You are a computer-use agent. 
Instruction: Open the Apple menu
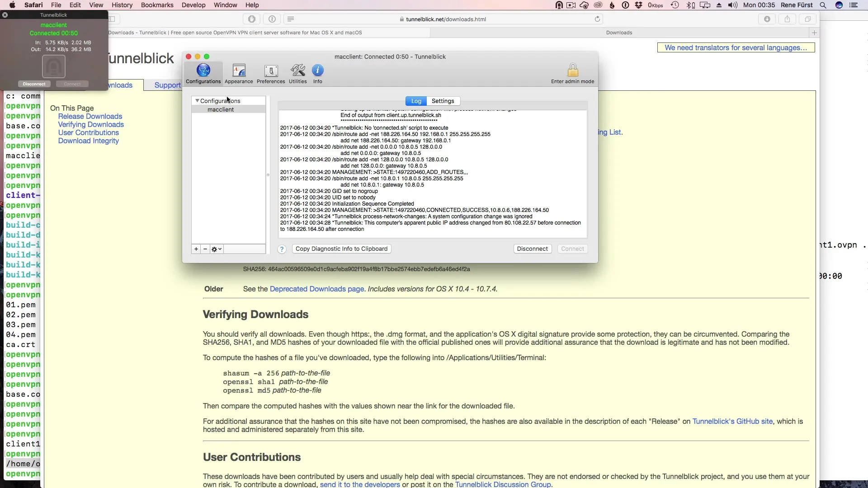[x=12, y=5]
